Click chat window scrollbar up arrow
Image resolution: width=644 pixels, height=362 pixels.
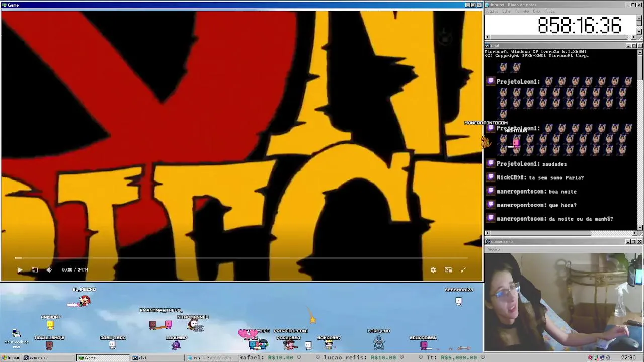pos(640,51)
